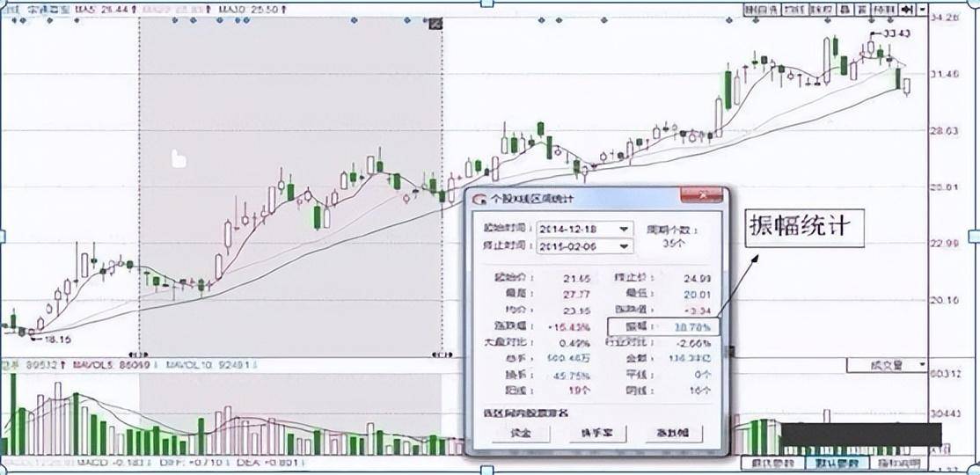Close the interval statistics dialog
The width and height of the screenshot is (980, 475).
(704, 194)
